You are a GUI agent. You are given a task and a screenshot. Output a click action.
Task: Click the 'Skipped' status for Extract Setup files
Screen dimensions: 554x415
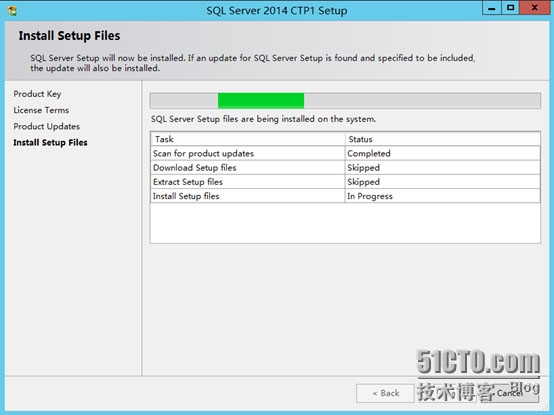click(x=442, y=182)
